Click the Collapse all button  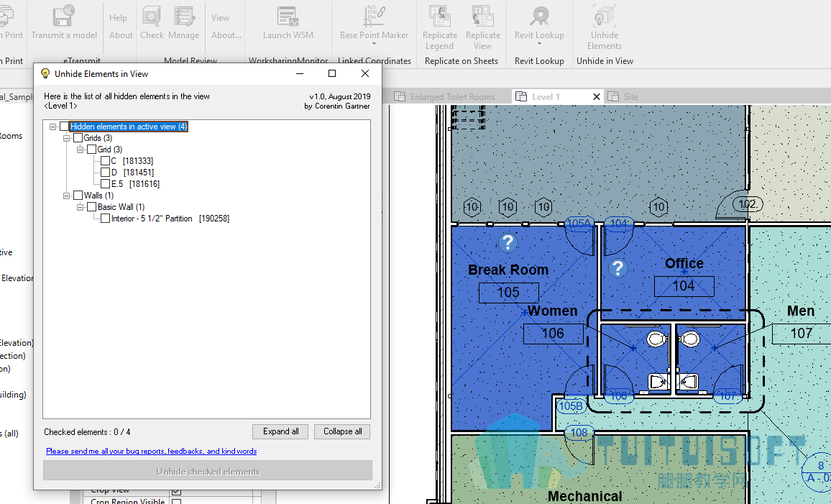pyautogui.click(x=342, y=431)
